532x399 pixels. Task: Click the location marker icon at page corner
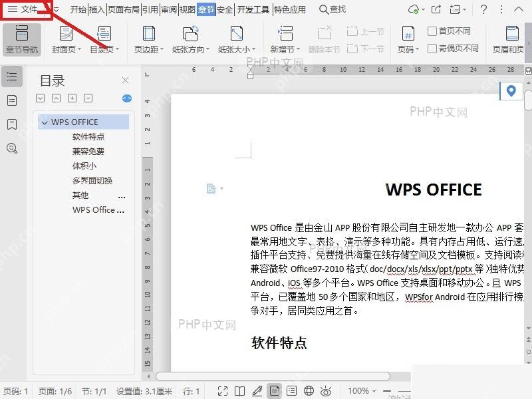pyautogui.click(x=511, y=91)
